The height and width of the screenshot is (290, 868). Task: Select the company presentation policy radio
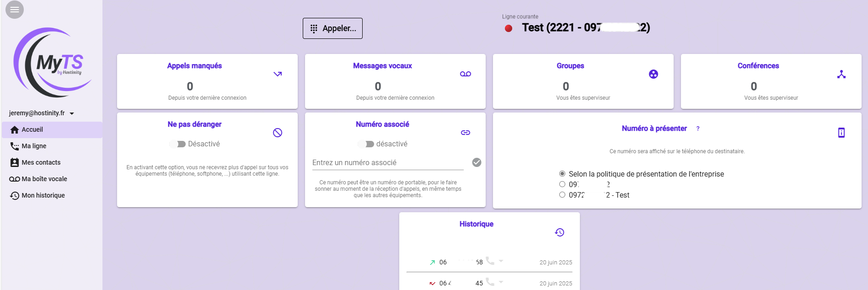(562, 174)
